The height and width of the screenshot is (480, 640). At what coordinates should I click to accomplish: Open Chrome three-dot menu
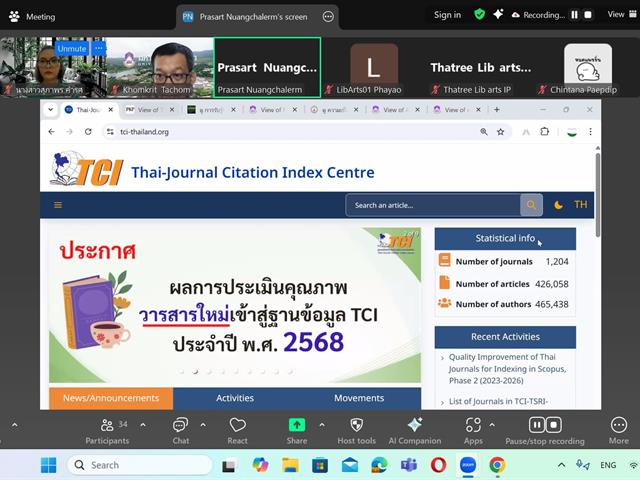pos(590,131)
